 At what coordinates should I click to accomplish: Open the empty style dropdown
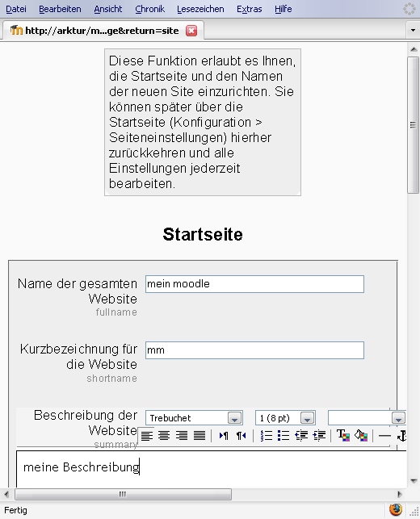click(x=367, y=418)
